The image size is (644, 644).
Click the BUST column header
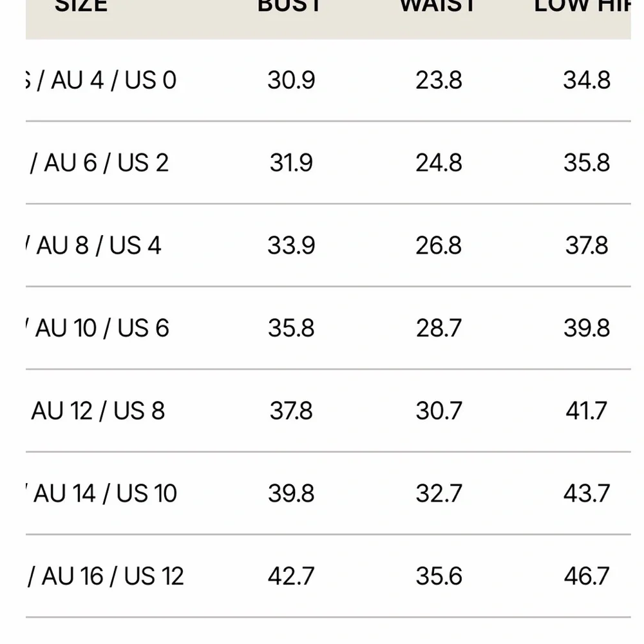290,6
